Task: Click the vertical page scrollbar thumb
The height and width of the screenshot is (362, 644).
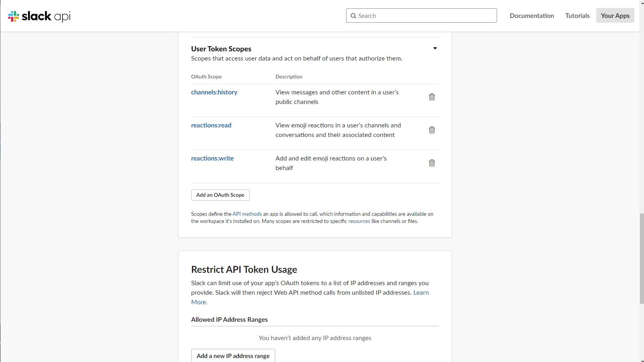Action: (x=641, y=258)
